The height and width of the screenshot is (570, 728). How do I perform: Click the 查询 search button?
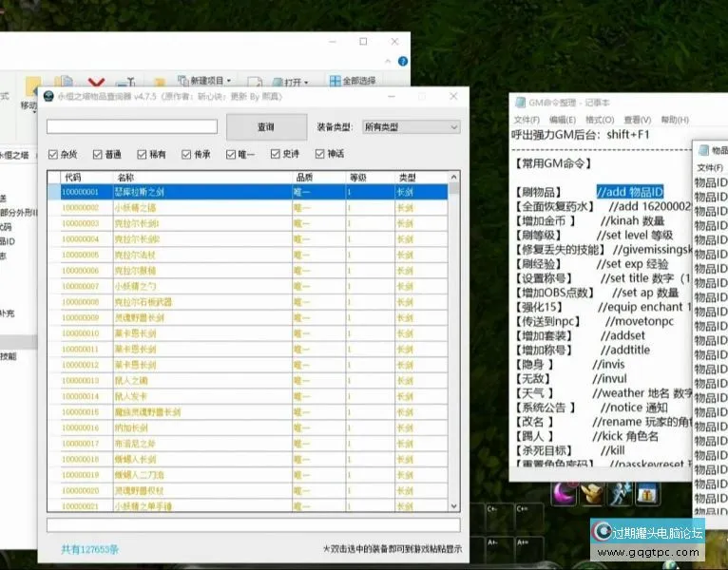[x=266, y=126]
